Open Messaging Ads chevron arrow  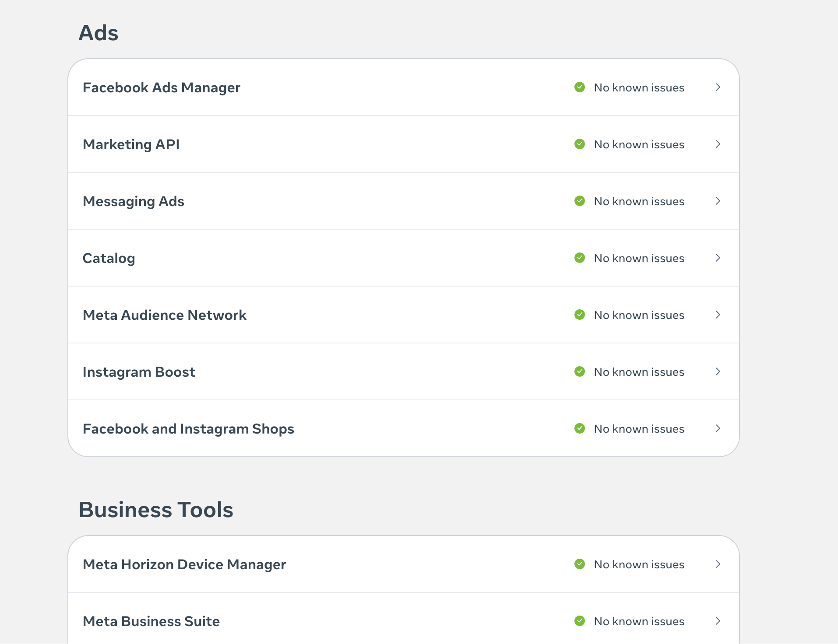(x=718, y=201)
